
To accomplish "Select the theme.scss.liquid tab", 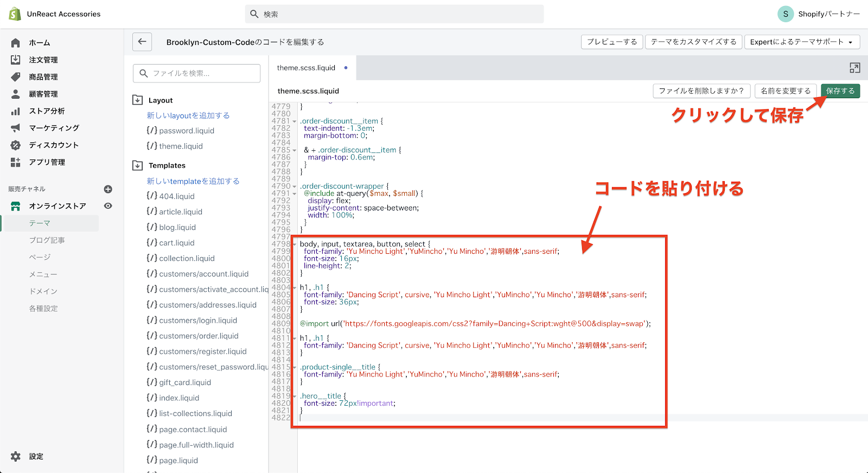I will tap(306, 68).
